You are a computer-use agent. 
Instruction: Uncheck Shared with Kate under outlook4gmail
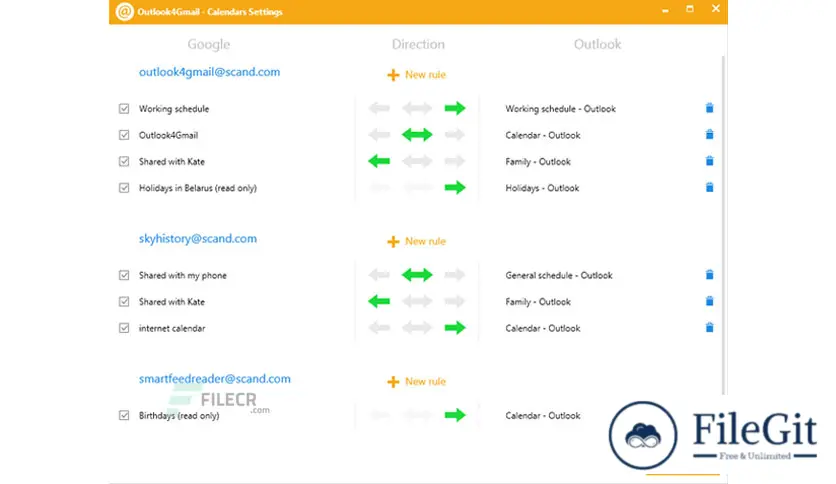124,162
